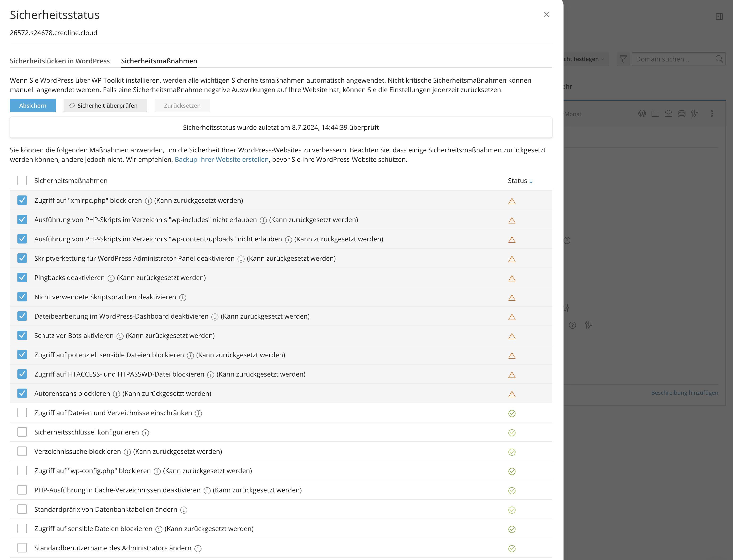
Task: Uncheck wp-includes PHP execution checkbox
Action: tap(22, 219)
